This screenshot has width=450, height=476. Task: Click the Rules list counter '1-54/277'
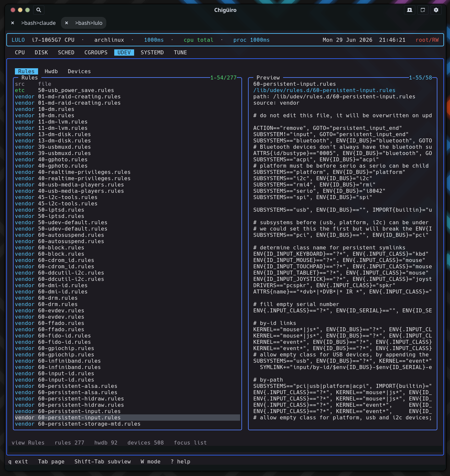224,78
